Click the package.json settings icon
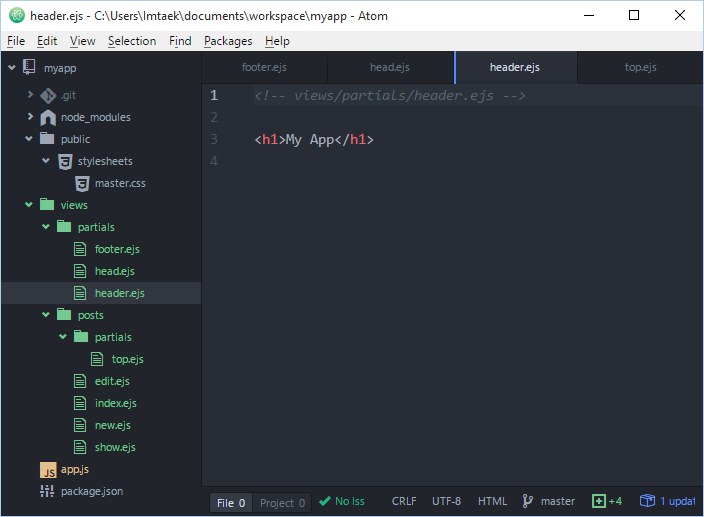This screenshot has width=704, height=517. click(x=47, y=491)
